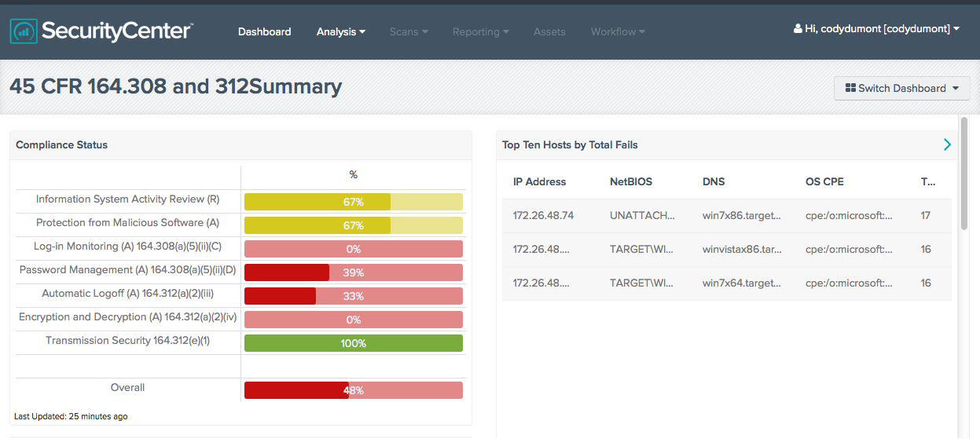This screenshot has width=980, height=446.
Task: Click the Overall 48% compliance bar
Action: point(354,390)
